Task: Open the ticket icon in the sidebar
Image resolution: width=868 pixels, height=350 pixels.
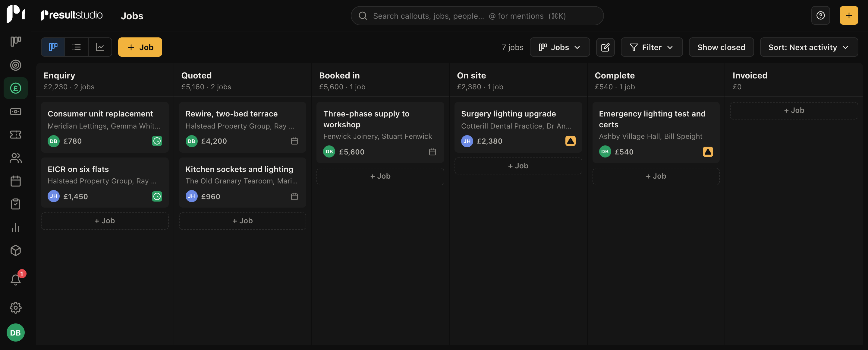Action: [x=15, y=135]
